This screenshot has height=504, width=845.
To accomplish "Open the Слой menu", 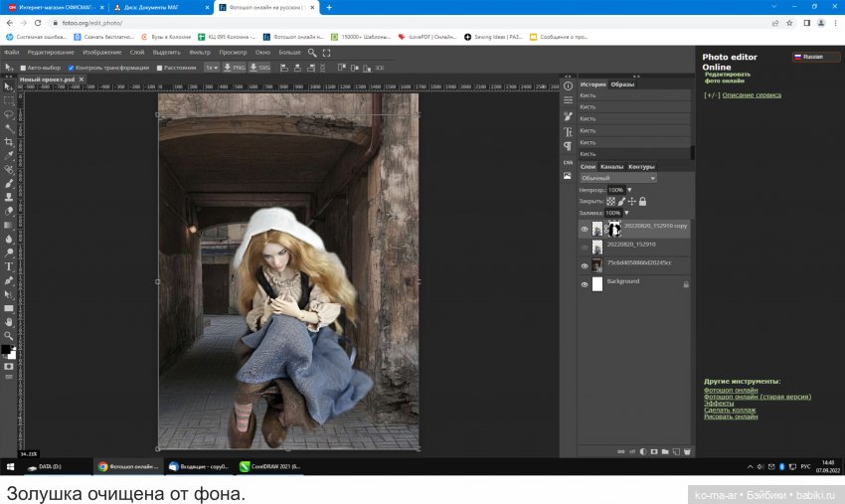I will (x=137, y=53).
